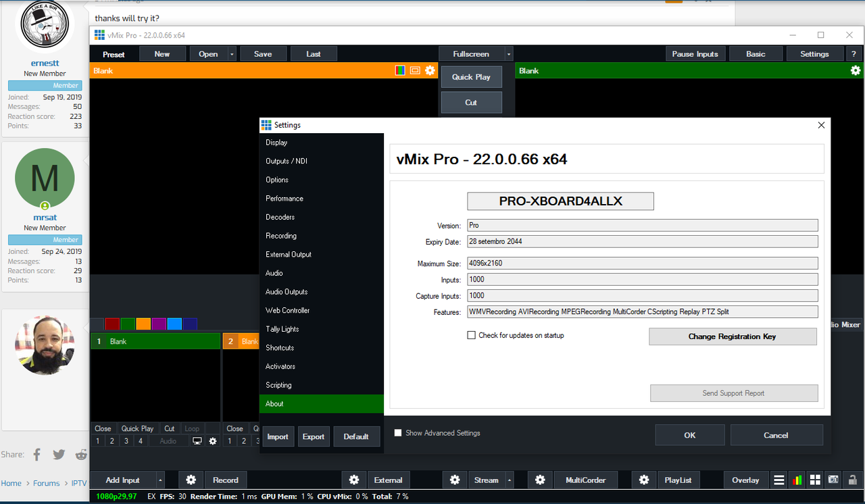The height and width of the screenshot is (504, 865).
Task: Click the hamburger list icon in bottom bar
Action: click(779, 480)
